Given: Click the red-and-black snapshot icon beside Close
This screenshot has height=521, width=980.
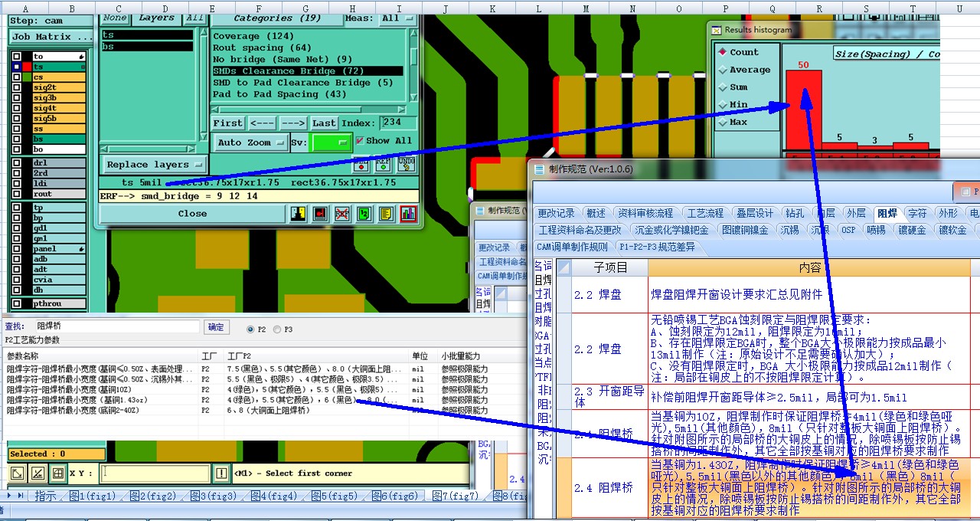Looking at the screenshot, I should click(x=321, y=214).
